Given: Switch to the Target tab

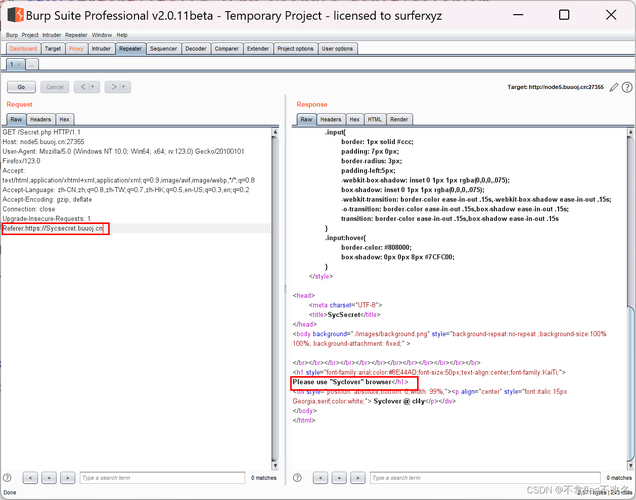Looking at the screenshot, I should coord(53,49).
